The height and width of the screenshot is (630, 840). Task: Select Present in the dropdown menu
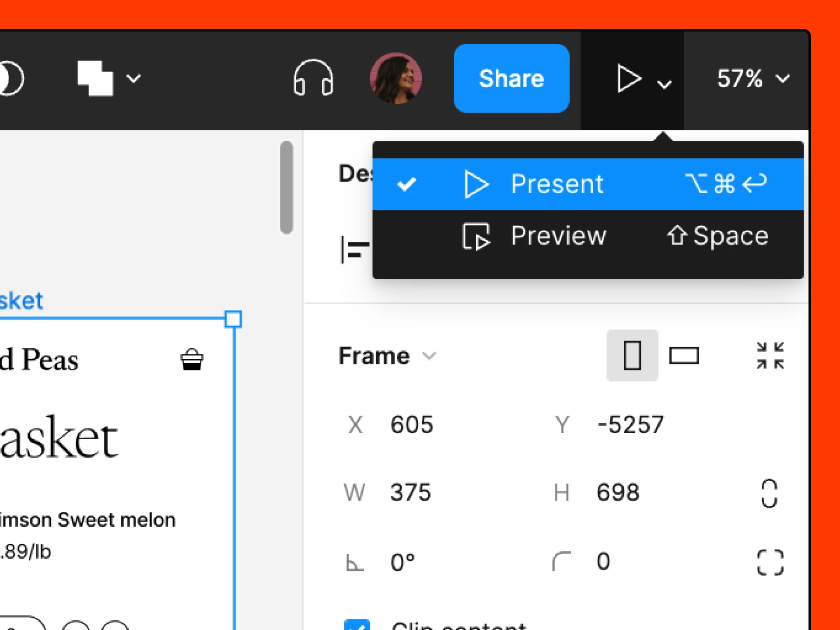[x=588, y=184]
